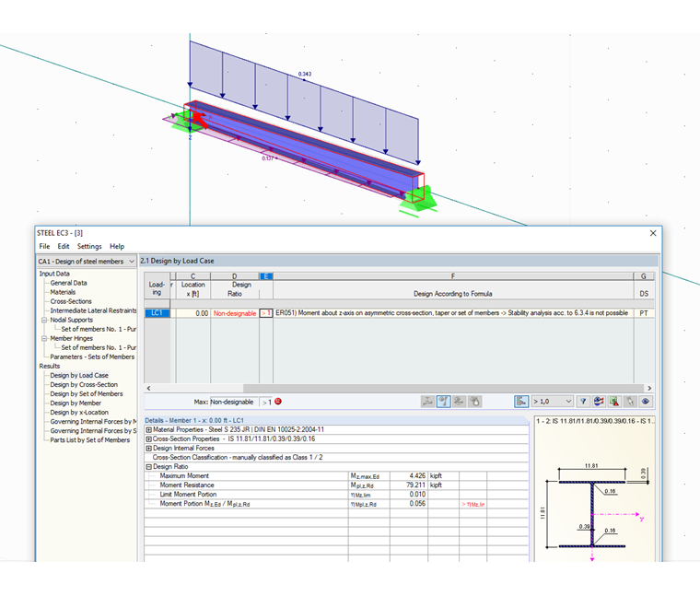Collapse the Nodal Supports tree node
The height and width of the screenshot is (596, 700).
click(44, 320)
